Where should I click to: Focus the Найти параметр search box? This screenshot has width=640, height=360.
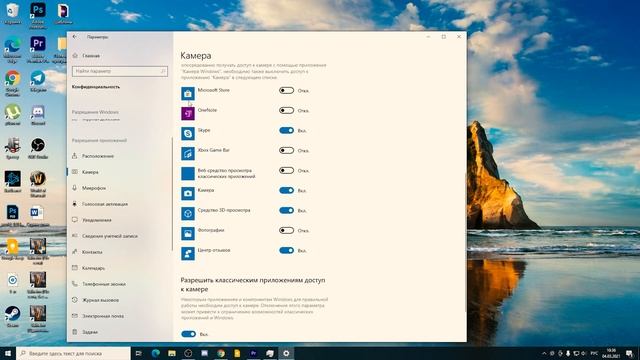(120, 71)
